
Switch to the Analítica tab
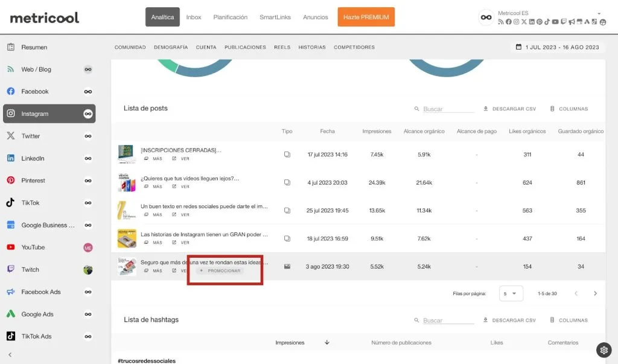coord(162,17)
